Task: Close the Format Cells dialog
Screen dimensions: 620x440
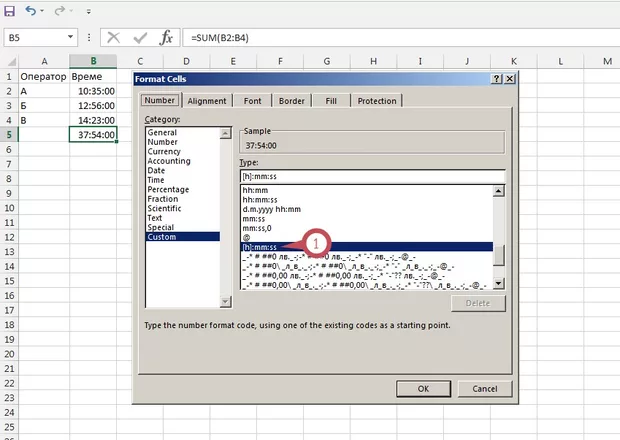Action: click(511, 78)
